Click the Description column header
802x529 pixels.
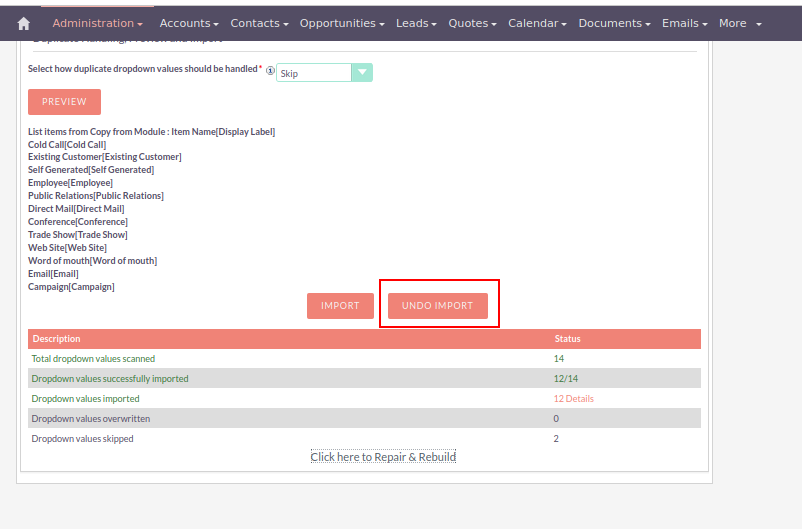[57, 339]
